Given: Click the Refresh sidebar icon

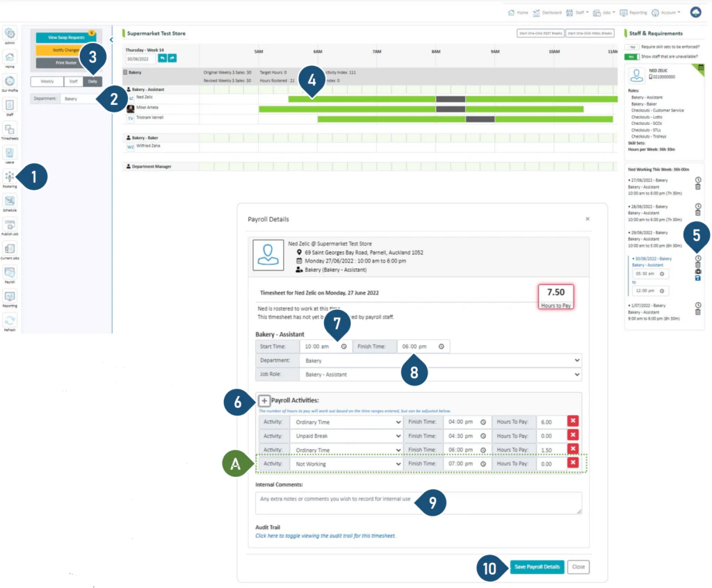Looking at the screenshot, I should click(10, 322).
